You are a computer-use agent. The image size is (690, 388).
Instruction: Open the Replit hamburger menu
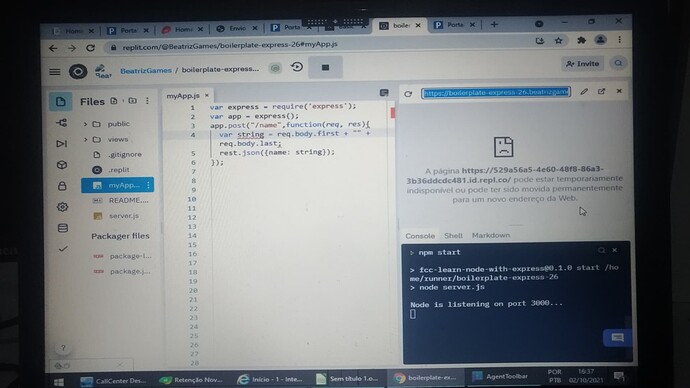point(55,72)
